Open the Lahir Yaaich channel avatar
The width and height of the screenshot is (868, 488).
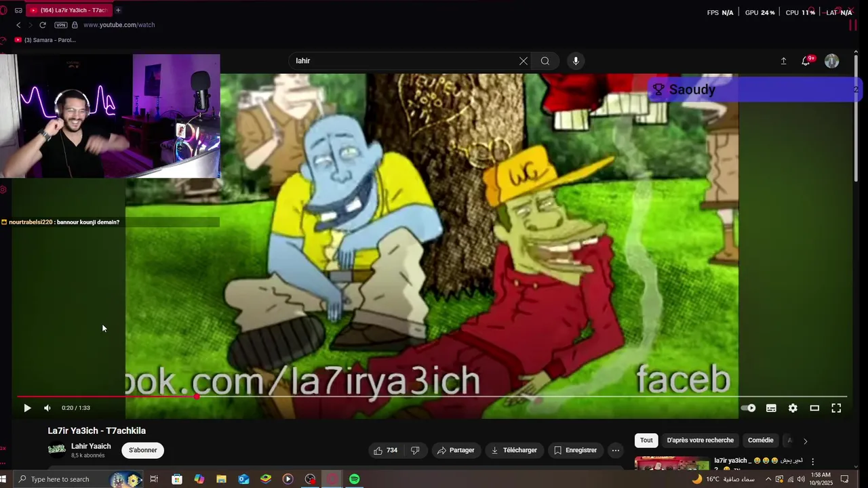[57, 449]
